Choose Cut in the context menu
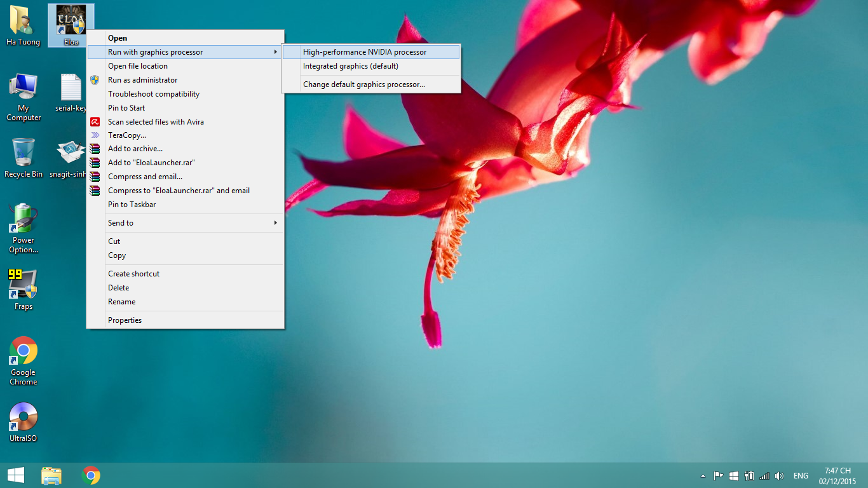868x488 pixels. click(185, 241)
